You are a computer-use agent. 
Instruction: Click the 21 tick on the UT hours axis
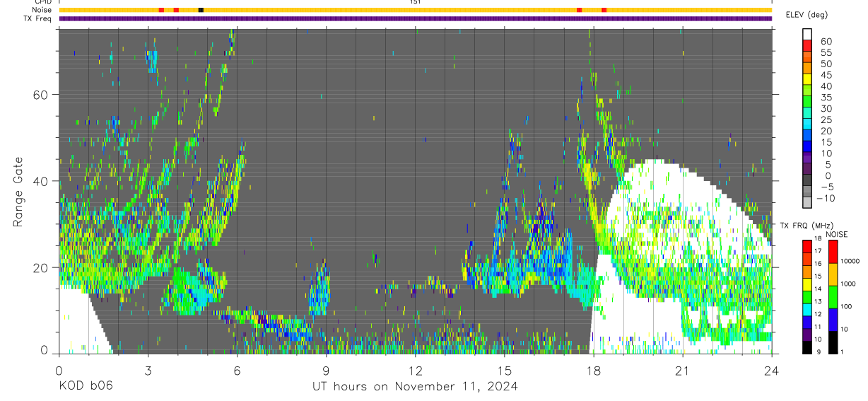(x=683, y=370)
